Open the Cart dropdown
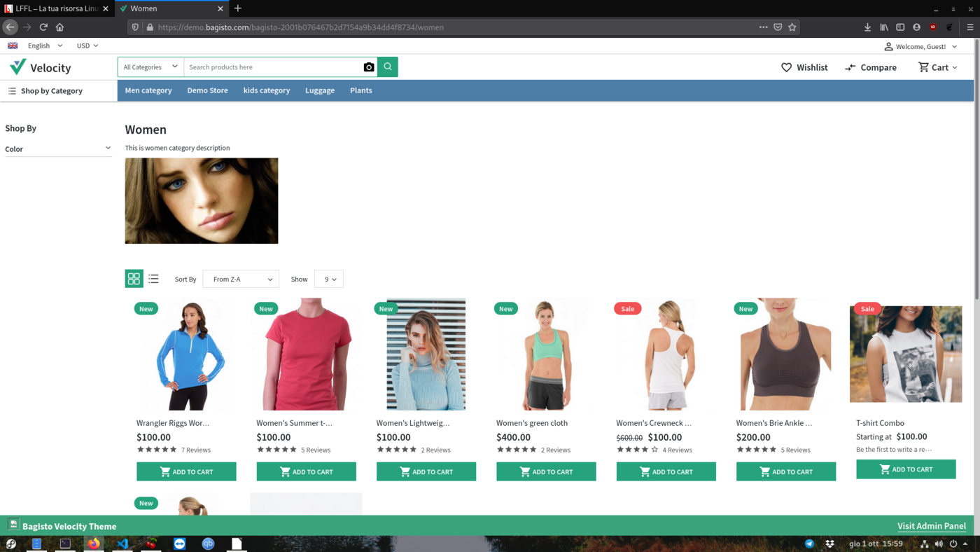 (938, 67)
